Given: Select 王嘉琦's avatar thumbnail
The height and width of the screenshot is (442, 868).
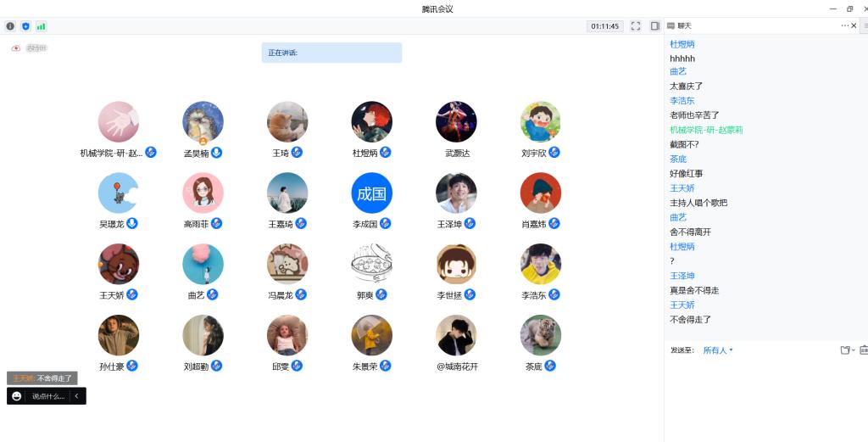Looking at the screenshot, I should [x=287, y=193].
